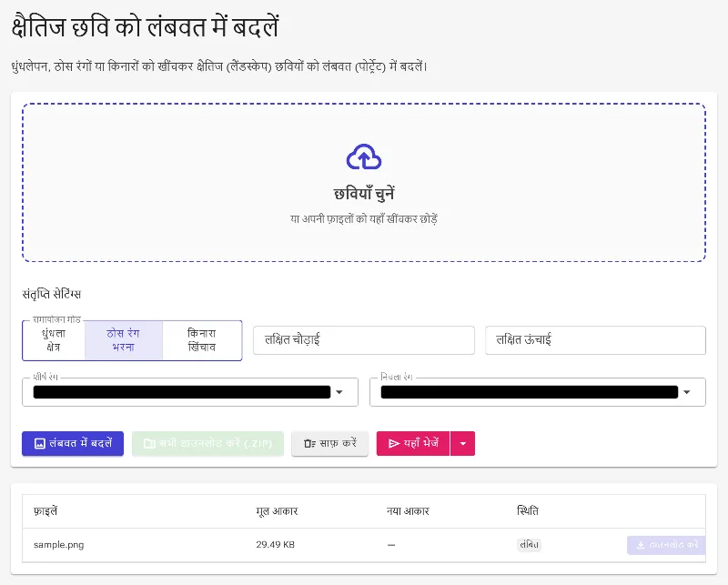Click the लंबित status badge
This screenshot has width=728, height=585.
[x=529, y=545]
